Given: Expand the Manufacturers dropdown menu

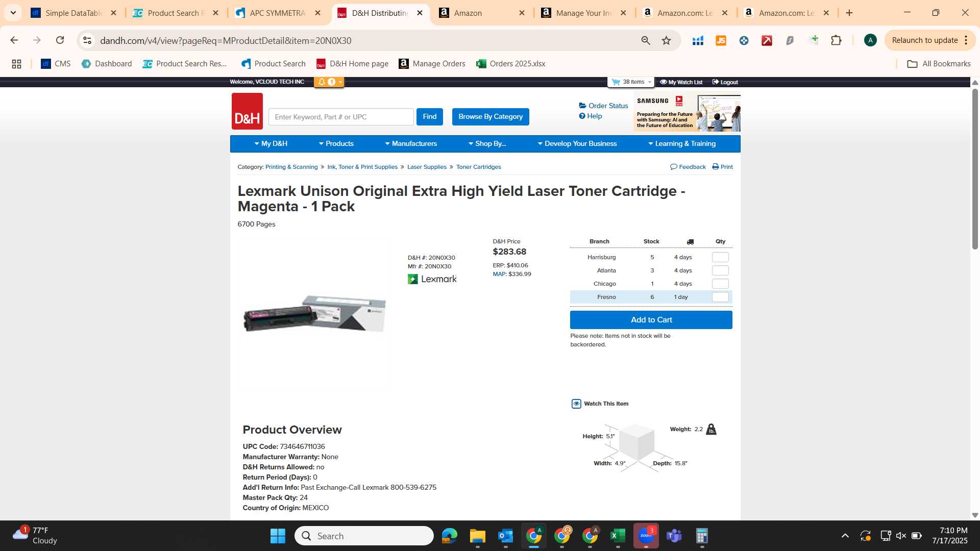Looking at the screenshot, I should [x=411, y=144].
